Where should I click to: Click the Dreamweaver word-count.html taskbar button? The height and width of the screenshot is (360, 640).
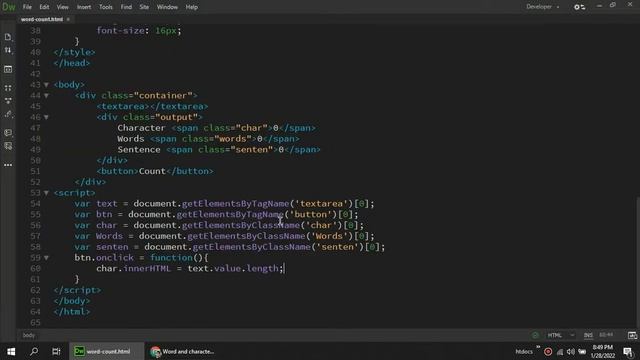point(107,351)
